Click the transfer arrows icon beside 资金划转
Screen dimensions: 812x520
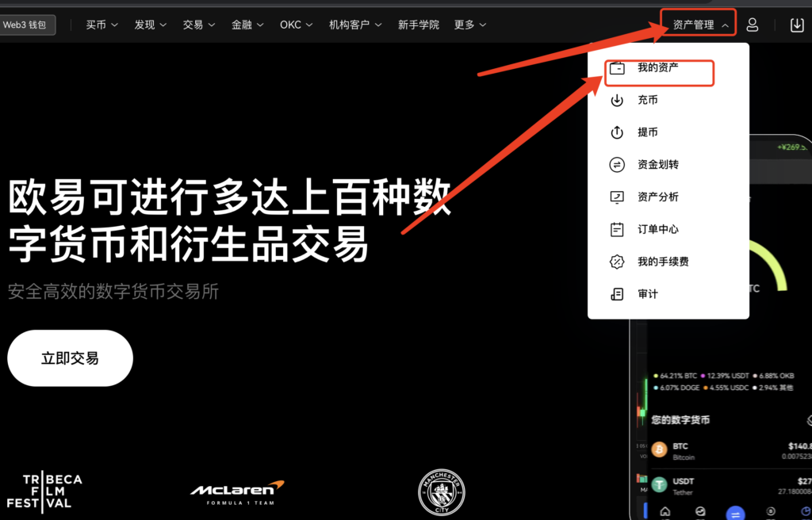pyautogui.click(x=617, y=165)
